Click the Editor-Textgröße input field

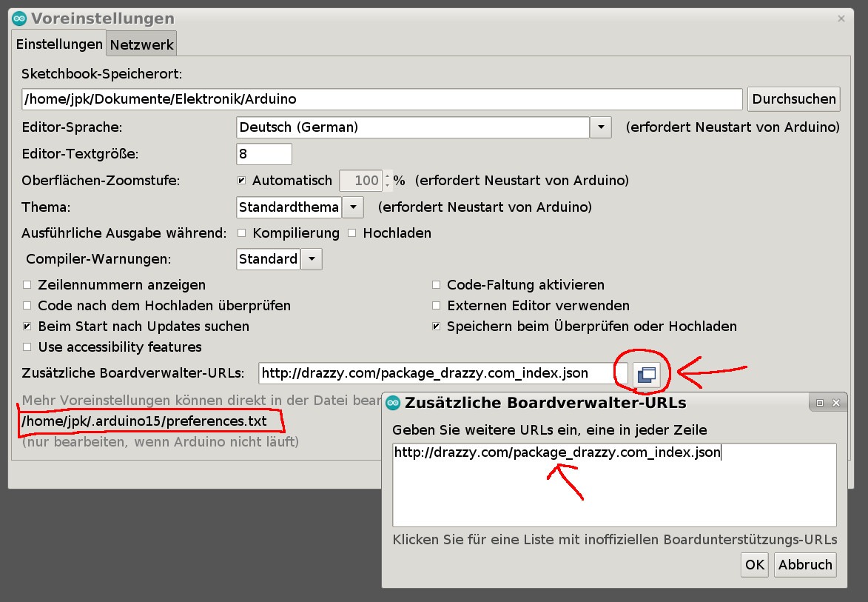point(264,154)
